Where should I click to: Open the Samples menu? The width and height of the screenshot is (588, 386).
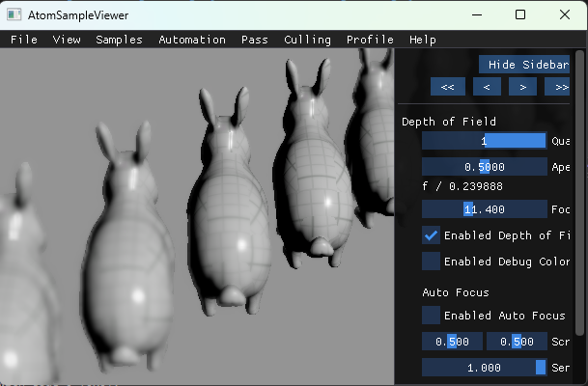(x=119, y=40)
